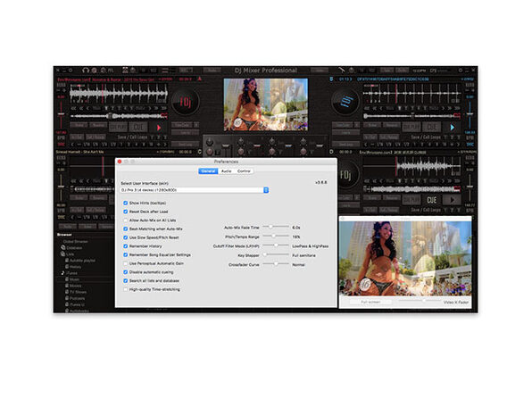The width and height of the screenshot is (532, 399).
Task: Click the red play arrow on left deck
Action: (159, 128)
